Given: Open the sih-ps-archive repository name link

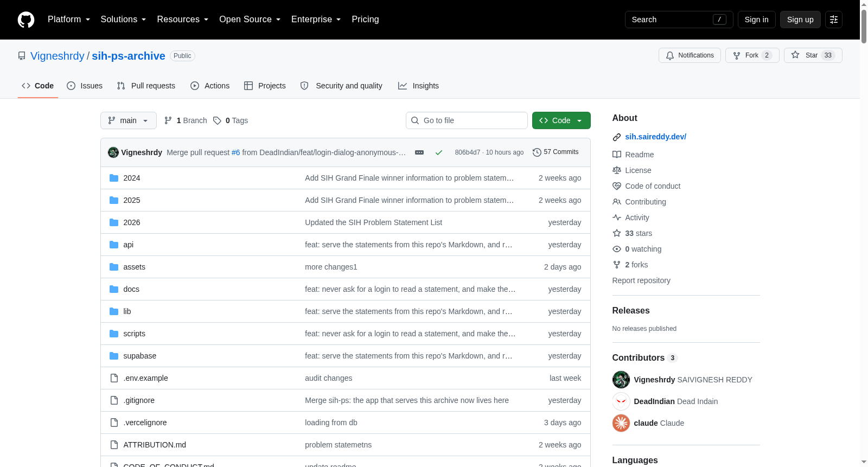Looking at the screenshot, I should [129, 56].
